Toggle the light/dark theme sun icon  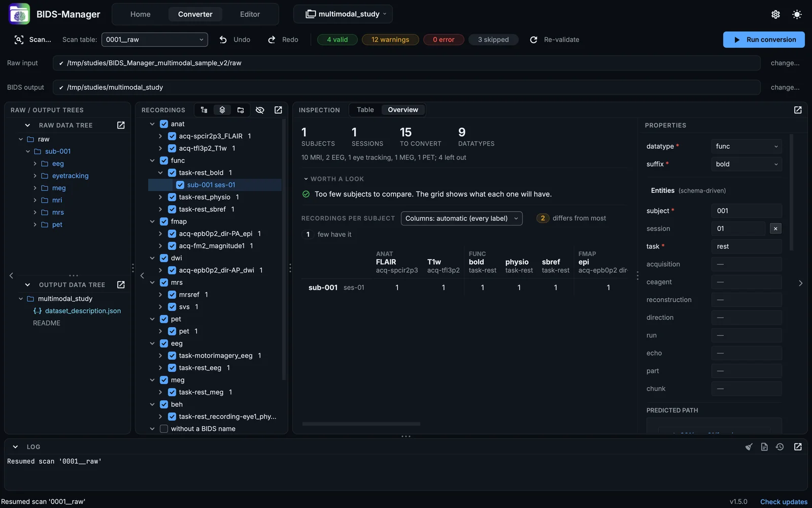(x=797, y=14)
